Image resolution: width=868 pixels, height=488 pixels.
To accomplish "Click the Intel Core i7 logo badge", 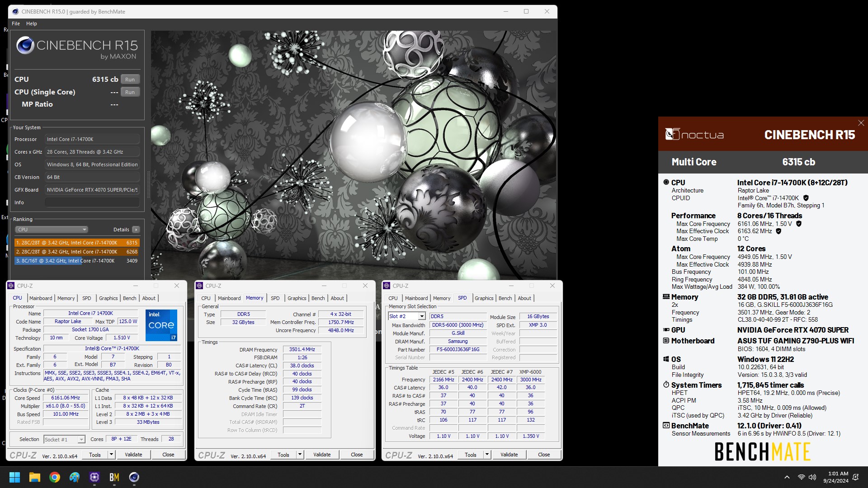I will (161, 325).
